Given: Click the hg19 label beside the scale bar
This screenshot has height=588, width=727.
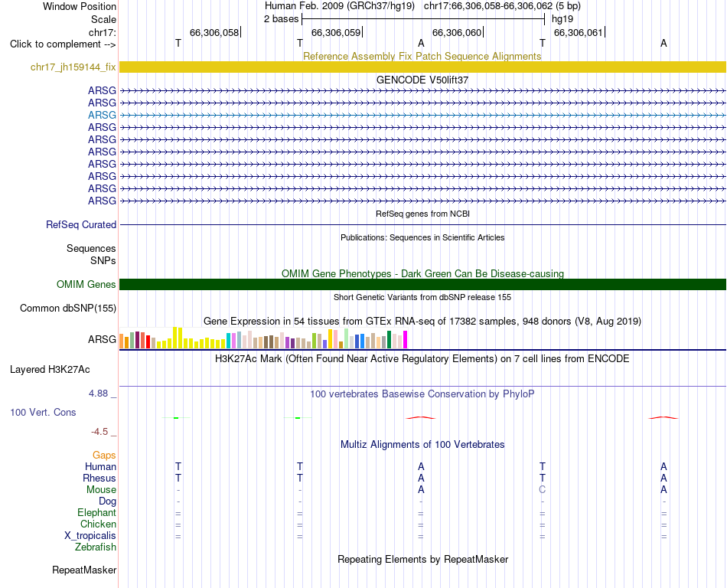Looking at the screenshot, I should 562,19.
